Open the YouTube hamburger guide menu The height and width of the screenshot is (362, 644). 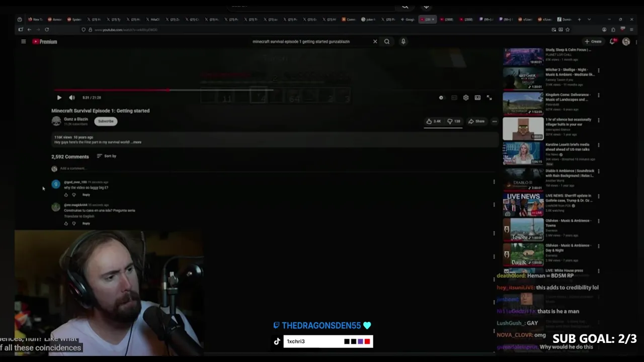(x=23, y=42)
